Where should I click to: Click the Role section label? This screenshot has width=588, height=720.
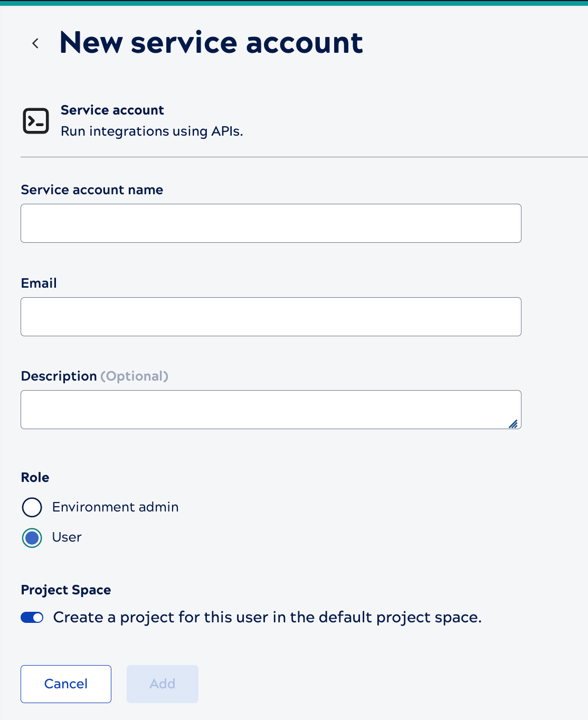pyautogui.click(x=35, y=477)
